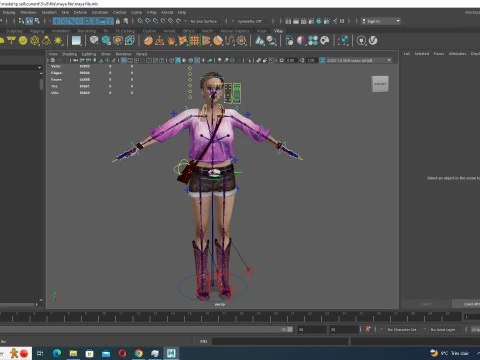
Task: Toggle the viewport grid display icon
Action: coord(124,60)
